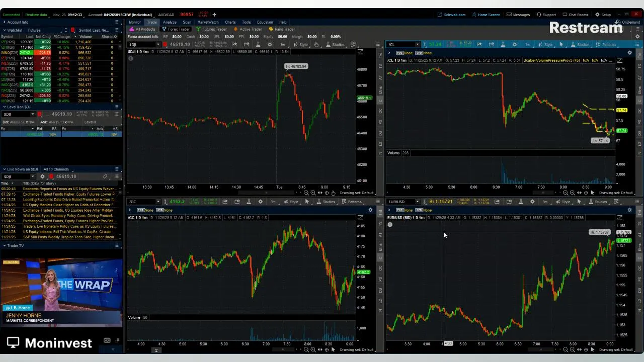Viewport: 644px width, 362px height.
Task: Open the Education tab
Action: pos(265,22)
